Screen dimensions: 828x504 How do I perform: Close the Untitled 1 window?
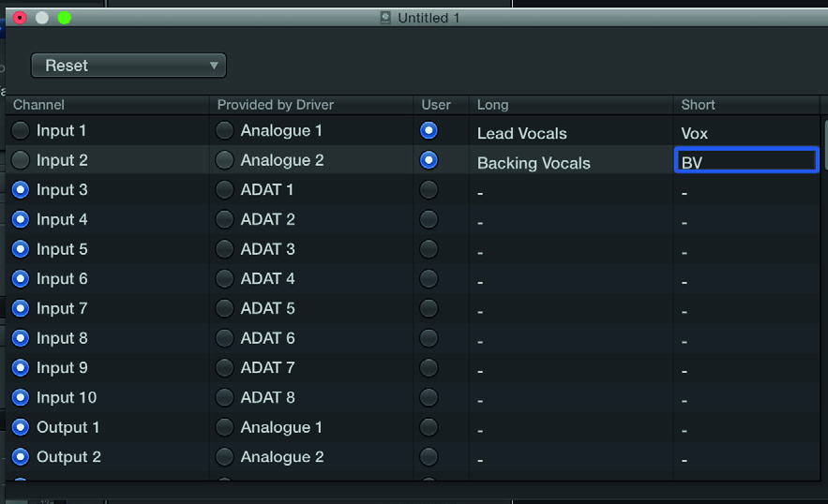[20, 18]
